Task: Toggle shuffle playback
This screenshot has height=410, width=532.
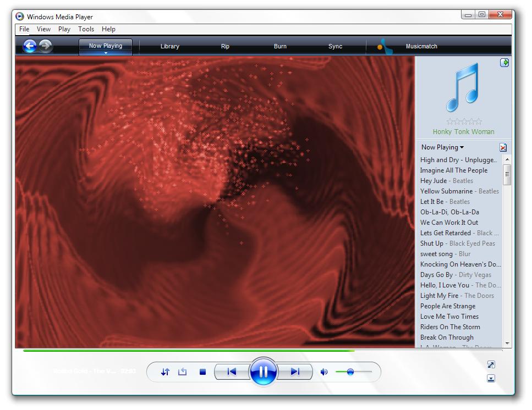Action: coord(165,372)
